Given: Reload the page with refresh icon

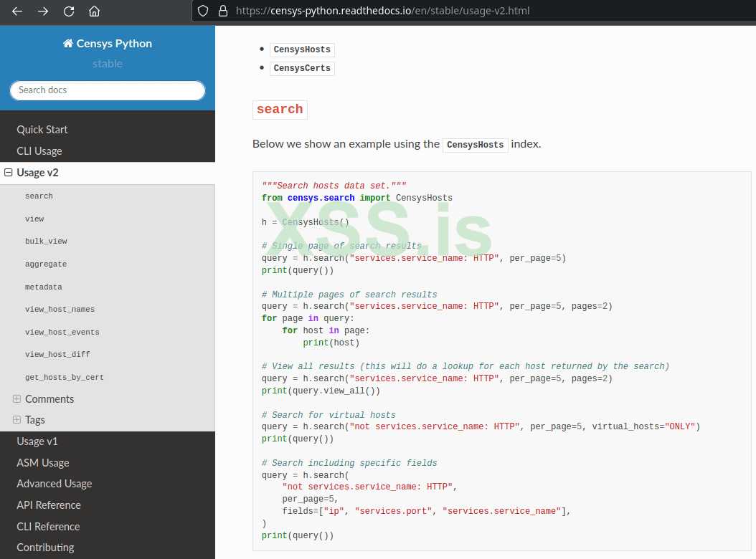Looking at the screenshot, I should 69,11.
